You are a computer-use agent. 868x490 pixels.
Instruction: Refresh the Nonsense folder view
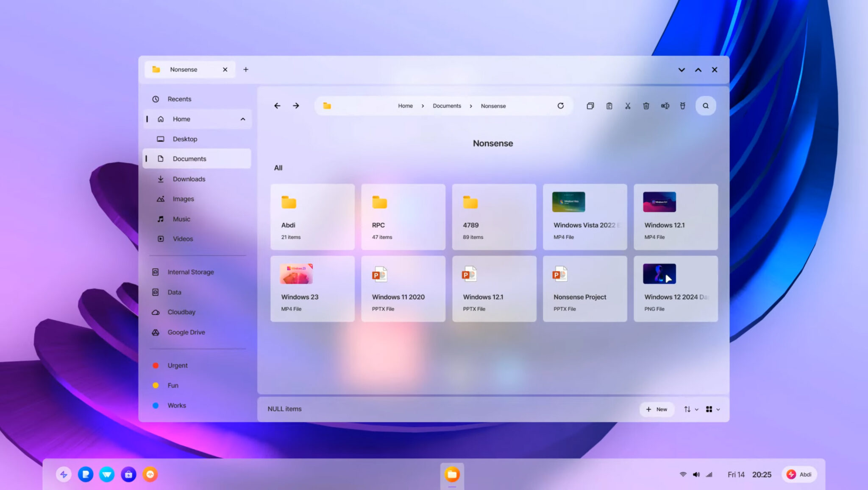pyautogui.click(x=560, y=106)
